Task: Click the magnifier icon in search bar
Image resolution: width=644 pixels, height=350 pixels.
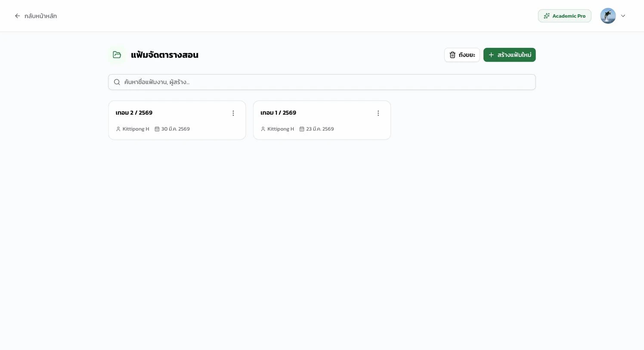Action: point(117,82)
